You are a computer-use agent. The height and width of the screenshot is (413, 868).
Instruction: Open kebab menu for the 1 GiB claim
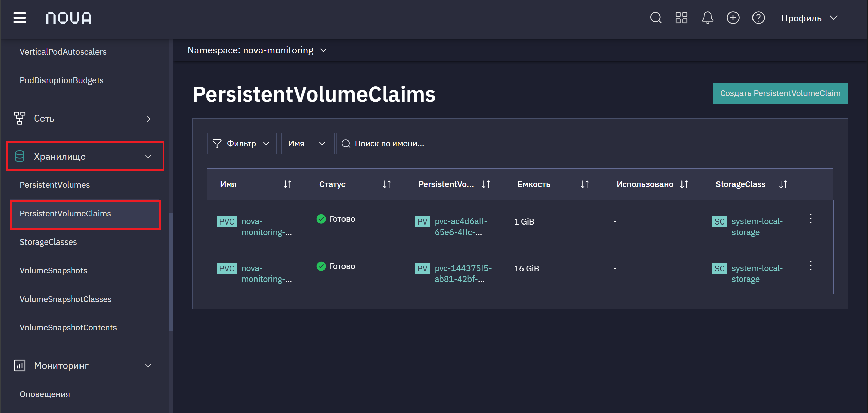(811, 219)
